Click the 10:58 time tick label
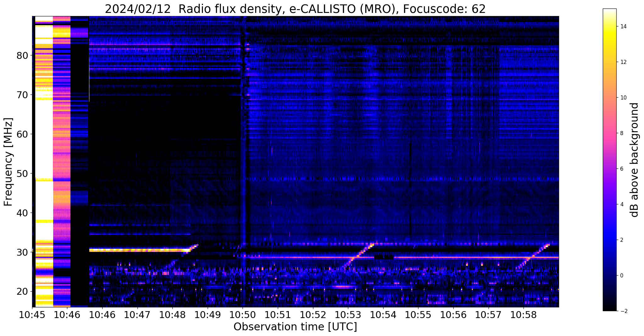The height and width of the screenshot is (336, 644). [x=524, y=315]
